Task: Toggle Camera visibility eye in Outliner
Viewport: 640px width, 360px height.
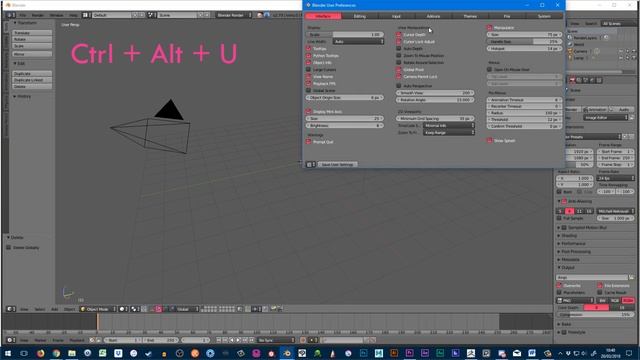Action: [x=621, y=51]
